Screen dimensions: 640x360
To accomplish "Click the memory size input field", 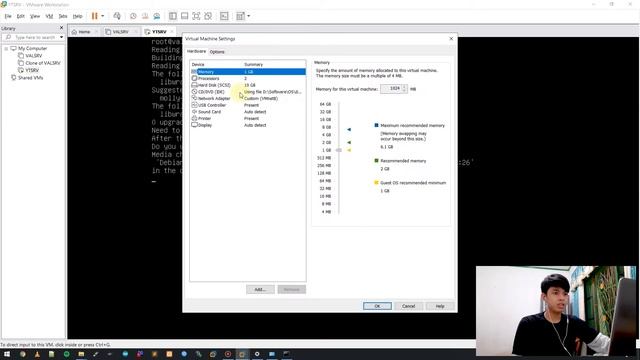I will 391,89.
